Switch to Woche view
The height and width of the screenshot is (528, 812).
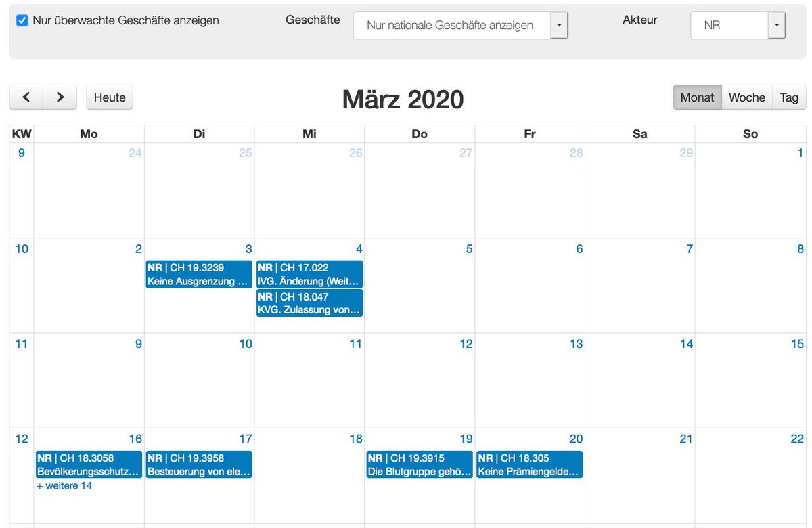(747, 97)
